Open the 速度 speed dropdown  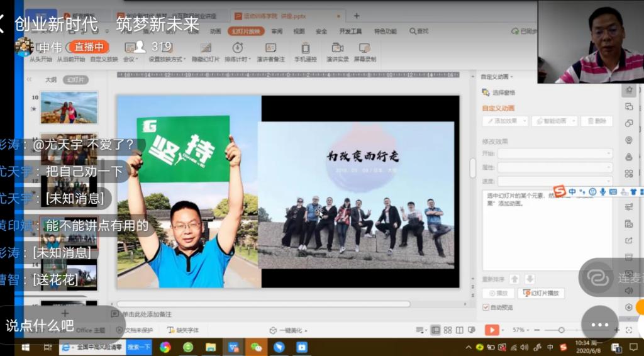[x=555, y=181]
